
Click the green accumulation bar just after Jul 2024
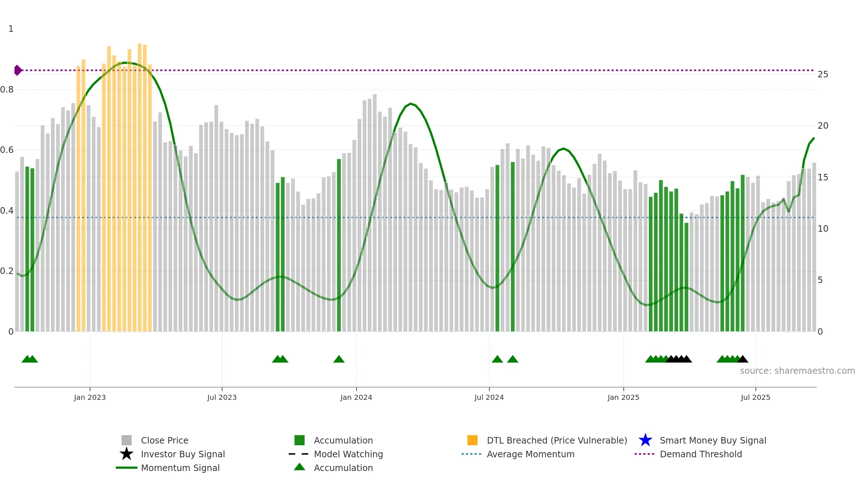[497, 248]
